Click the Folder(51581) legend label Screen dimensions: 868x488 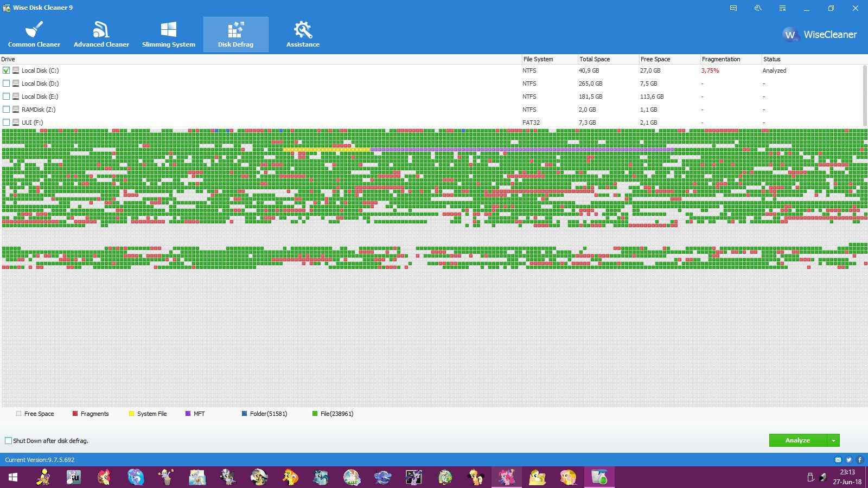pyautogui.click(x=269, y=414)
